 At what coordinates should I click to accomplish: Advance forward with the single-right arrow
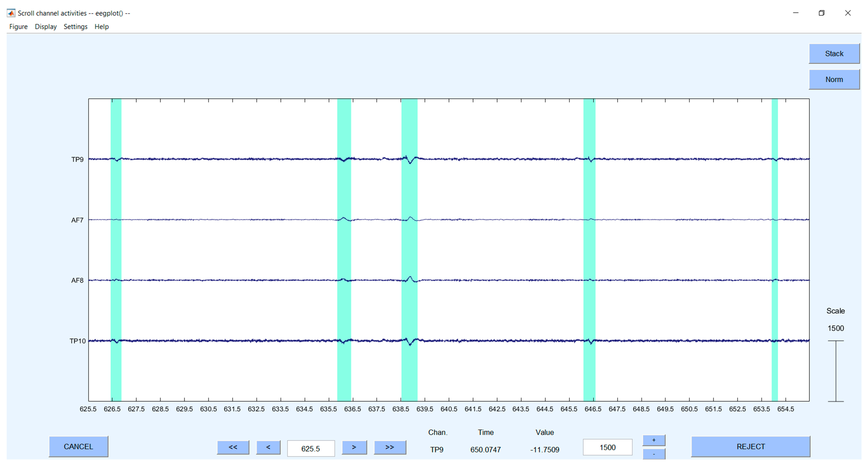[354, 447]
